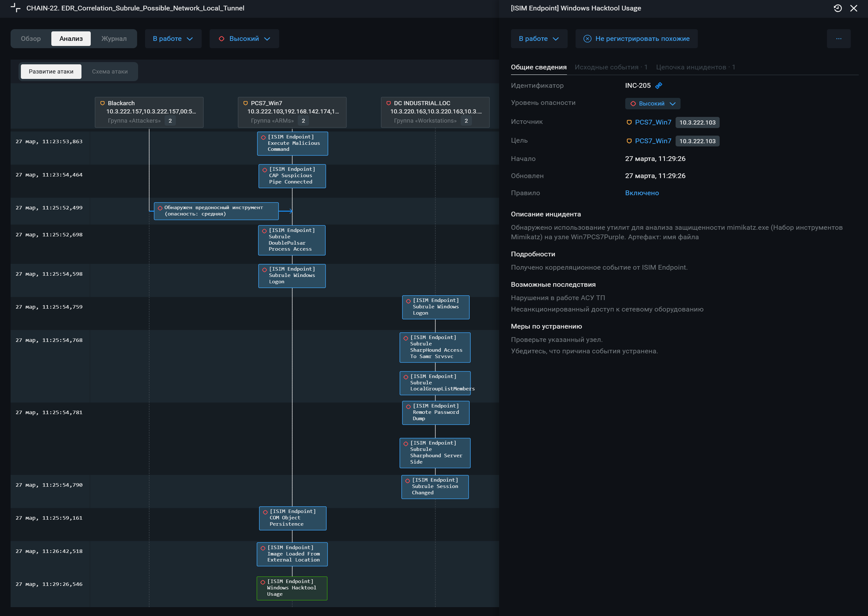Select Remote Password Dump node
This screenshot has height=616, width=868.
coord(436,413)
